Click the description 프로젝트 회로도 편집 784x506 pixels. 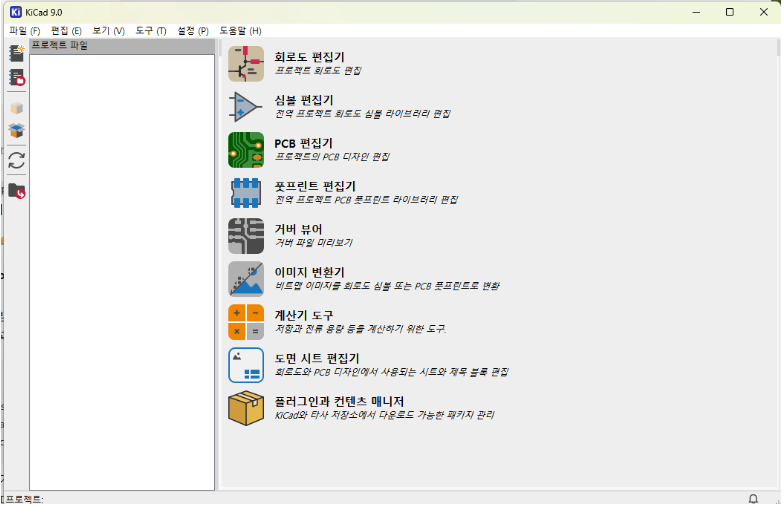[x=318, y=70]
